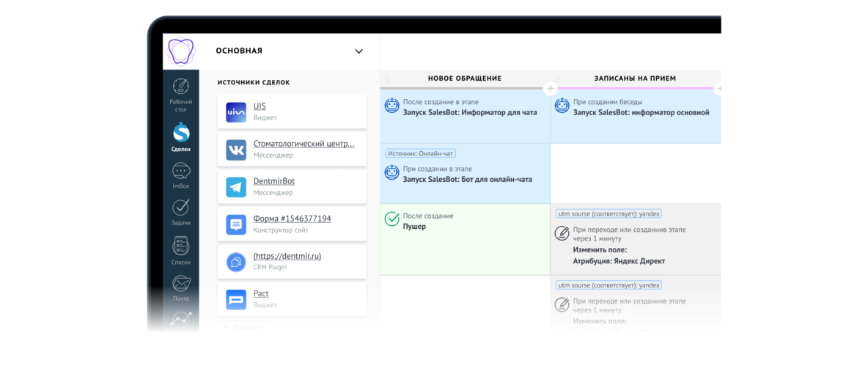This screenshot has height=388, width=868.
Task: Click drag handle of Новое обращение column
Action: coord(387,78)
